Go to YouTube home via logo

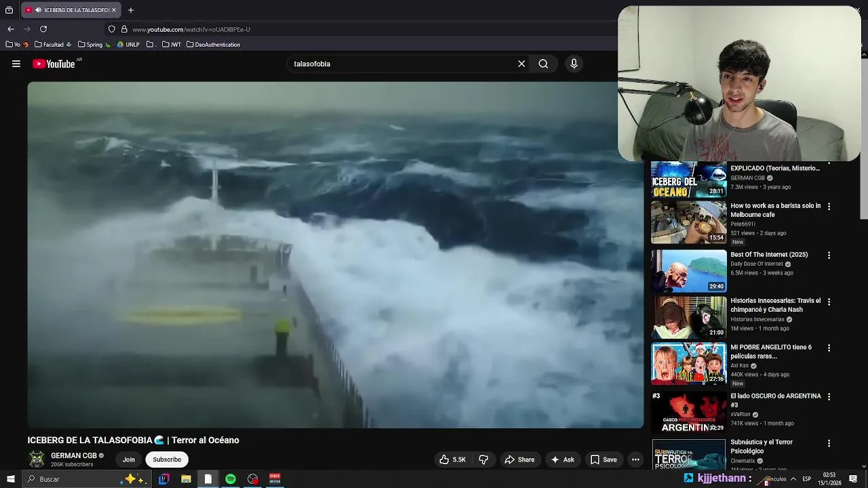[54, 64]
